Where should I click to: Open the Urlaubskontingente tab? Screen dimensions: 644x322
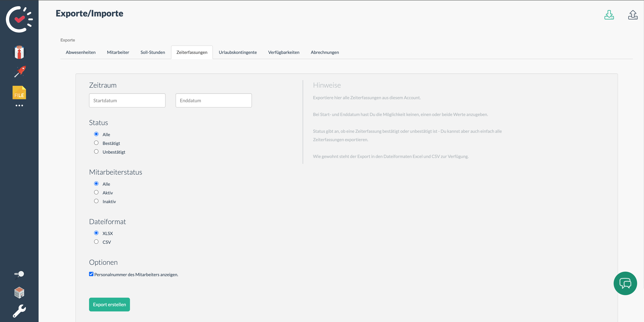click(237, 52)
